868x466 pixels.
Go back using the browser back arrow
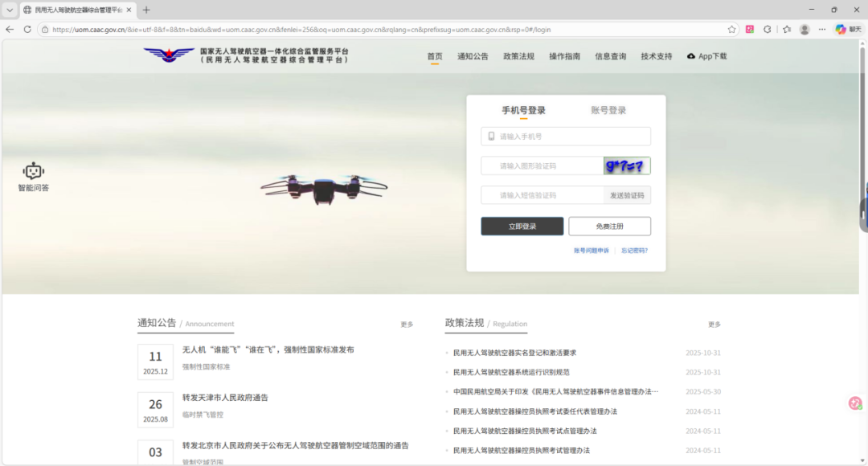tap(10, 29)
